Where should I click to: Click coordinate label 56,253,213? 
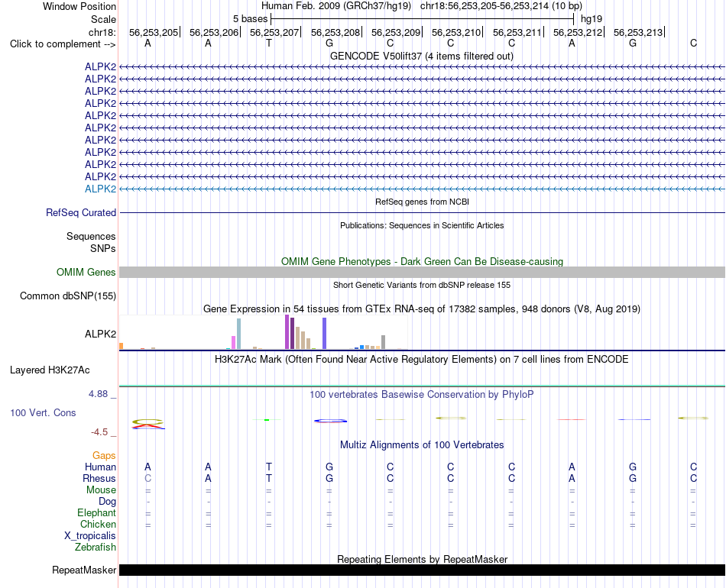[x=638, y=32]
